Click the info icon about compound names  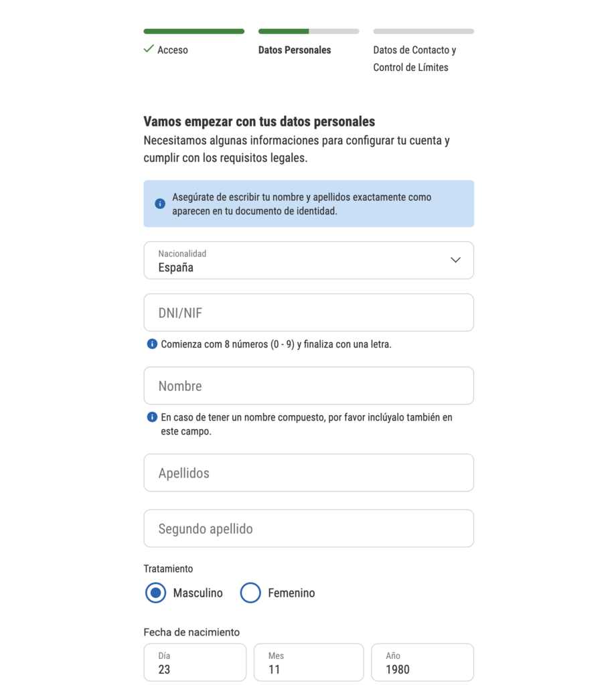pyautogui.click(x=152, y=417)
